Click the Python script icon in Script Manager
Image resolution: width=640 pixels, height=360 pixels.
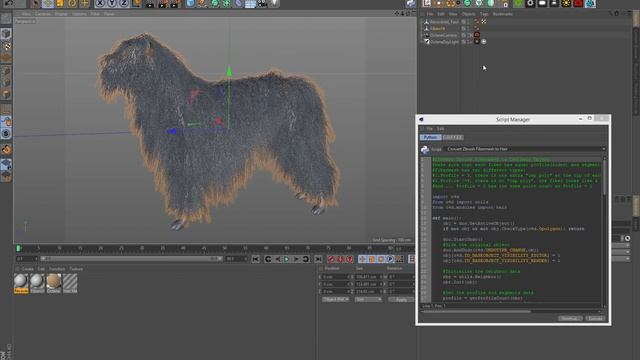click(425, 150)
